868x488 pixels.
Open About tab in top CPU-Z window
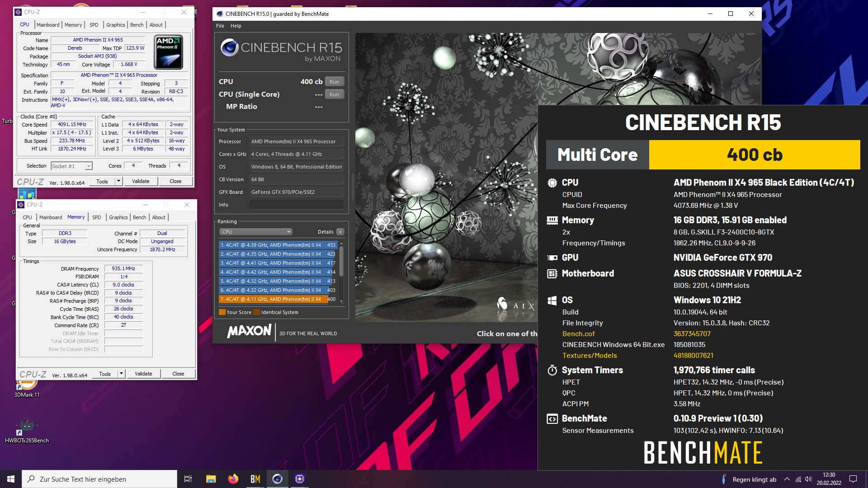pyautogui.click(x=156, y=25)
